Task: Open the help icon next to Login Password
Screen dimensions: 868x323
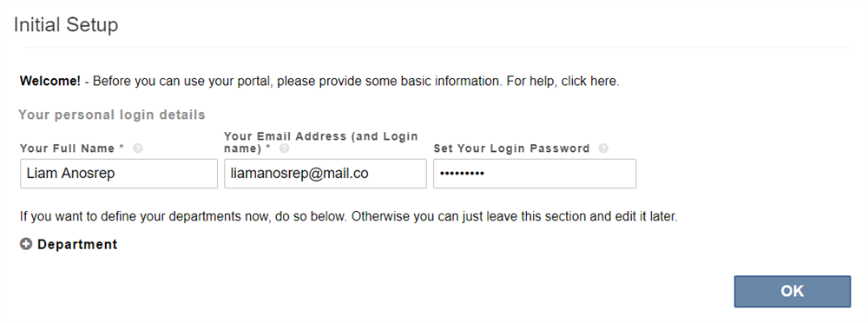Action: click(x=603, y=148)
